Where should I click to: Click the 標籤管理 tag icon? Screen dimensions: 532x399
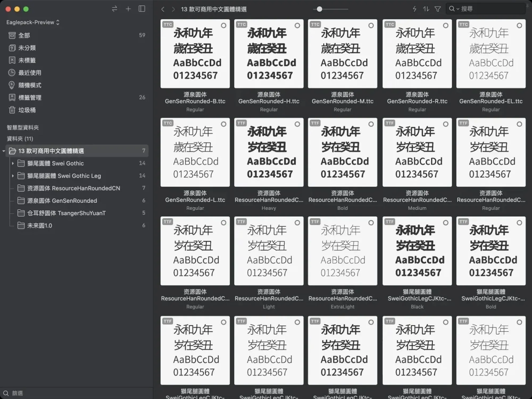coord(12,97)
